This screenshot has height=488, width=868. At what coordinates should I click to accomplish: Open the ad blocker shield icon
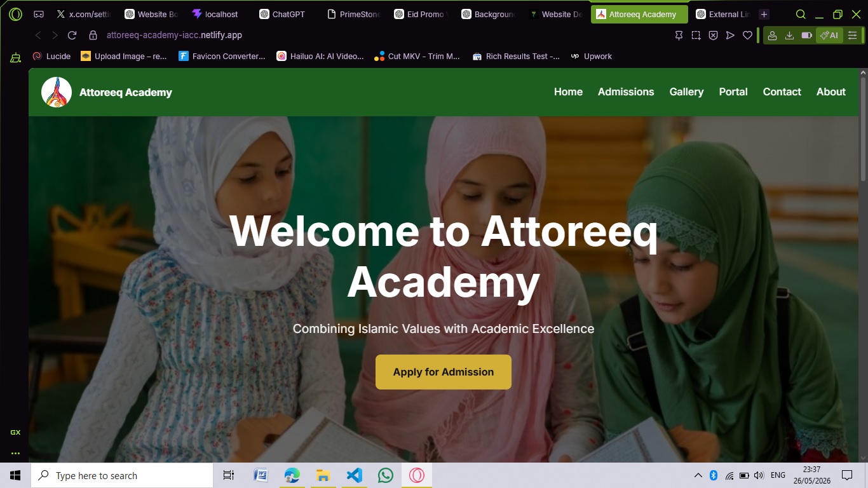tap(713, 36)
